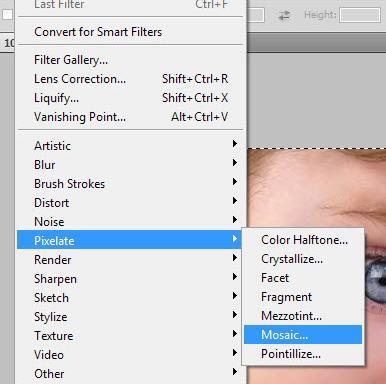
Task: Open the Stylize submenu
Action: click(x=130, y=317)
